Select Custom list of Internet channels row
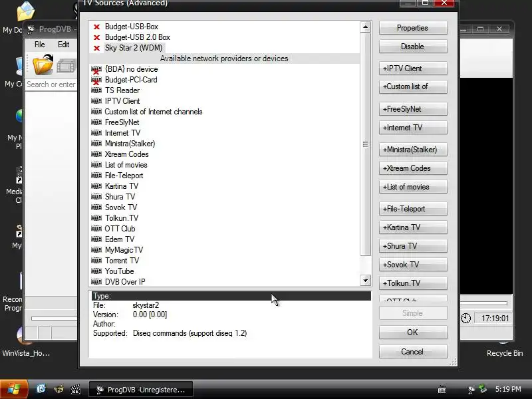532x399 pixels. (x=224, y=112)
